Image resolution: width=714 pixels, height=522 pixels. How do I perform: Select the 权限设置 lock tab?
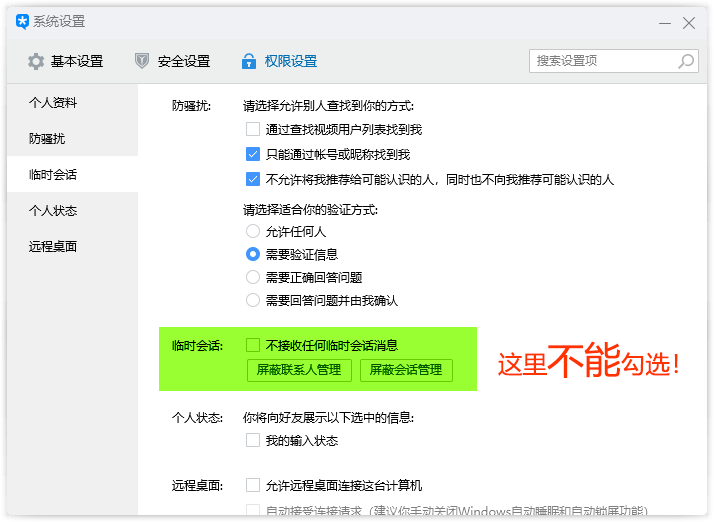tap(279, 61)
